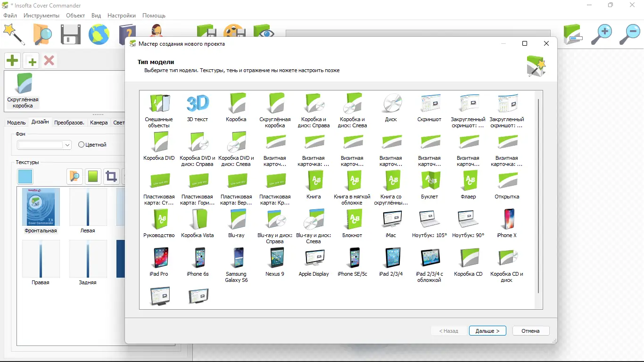644x362 pixels.
Task: Select the Задняя texture thumbnail
Action: point(88,263)
